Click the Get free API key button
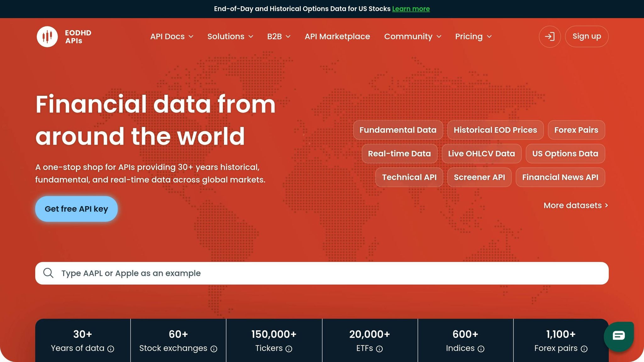This screenshot has width=644, height=362. [76, 209]
